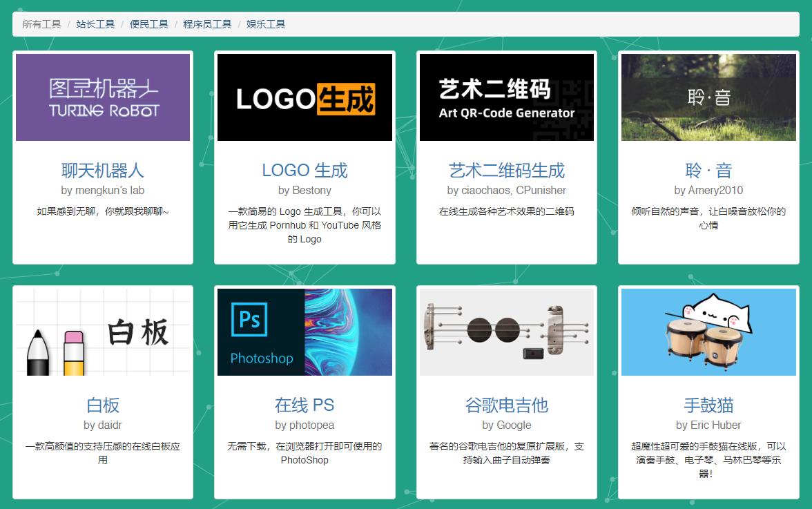Open the 在线 PS online Photoshop tool

point(304,406)
